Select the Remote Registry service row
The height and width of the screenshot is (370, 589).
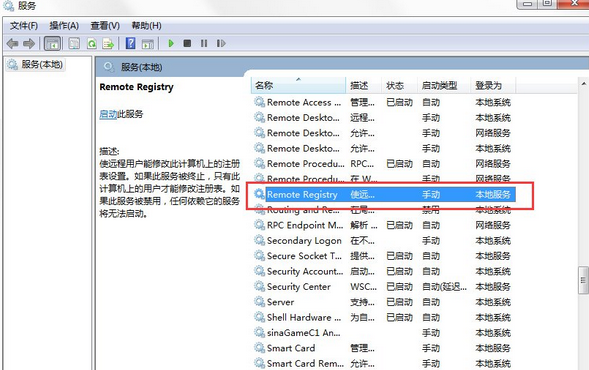(384, 195)
